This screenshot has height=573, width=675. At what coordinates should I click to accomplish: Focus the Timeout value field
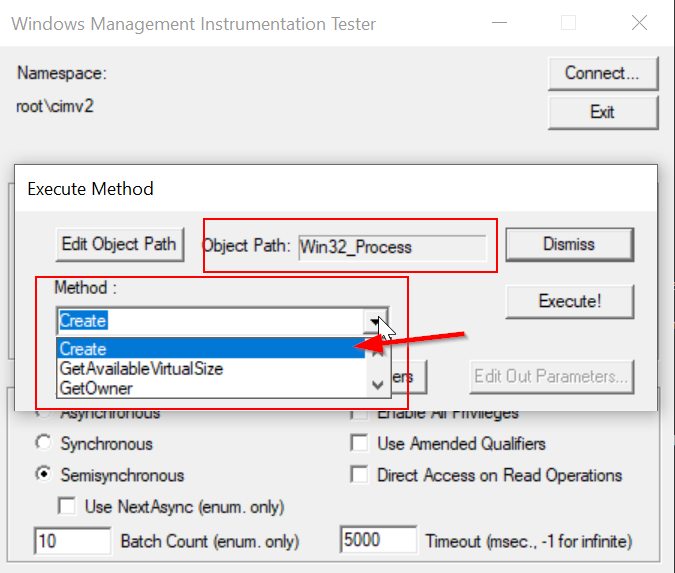point(378,541)
